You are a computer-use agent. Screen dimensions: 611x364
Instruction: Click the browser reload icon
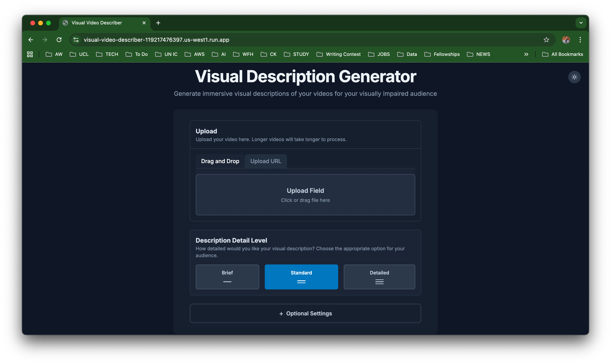59,40
